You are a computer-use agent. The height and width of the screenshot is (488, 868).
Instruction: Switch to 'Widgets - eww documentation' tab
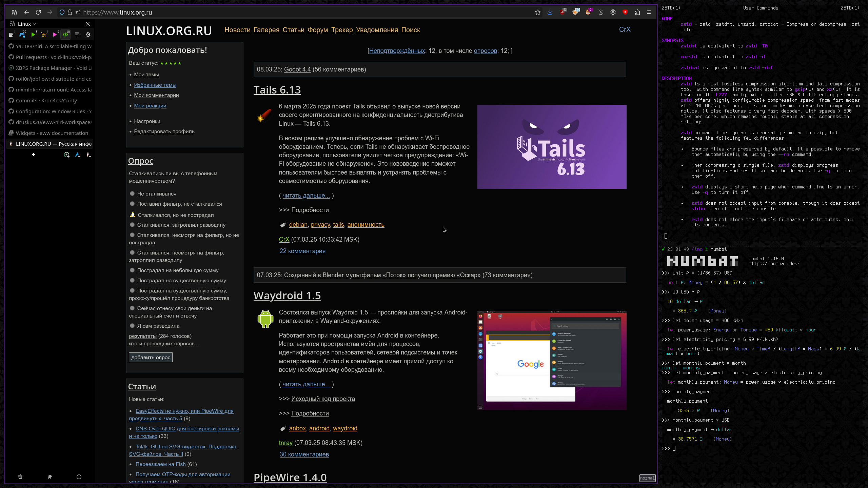[50, 133]
